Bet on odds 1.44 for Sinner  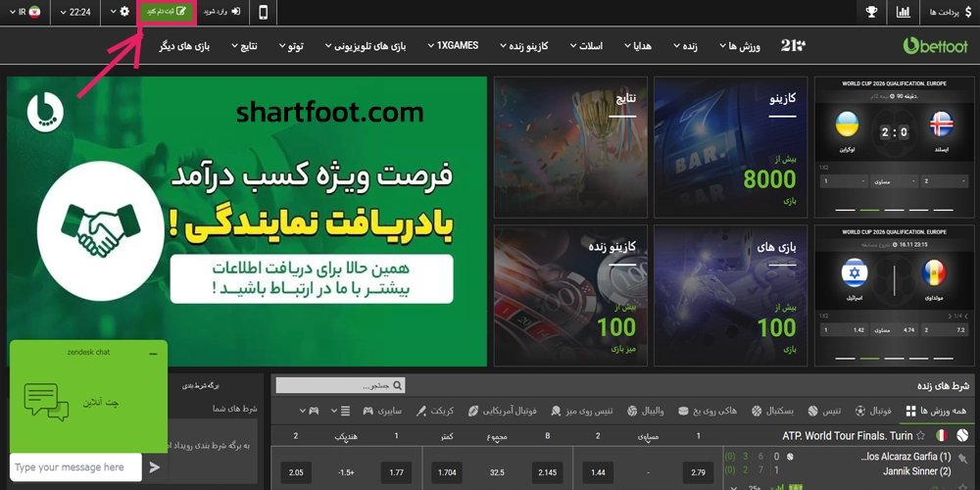[x=598, y=473]
